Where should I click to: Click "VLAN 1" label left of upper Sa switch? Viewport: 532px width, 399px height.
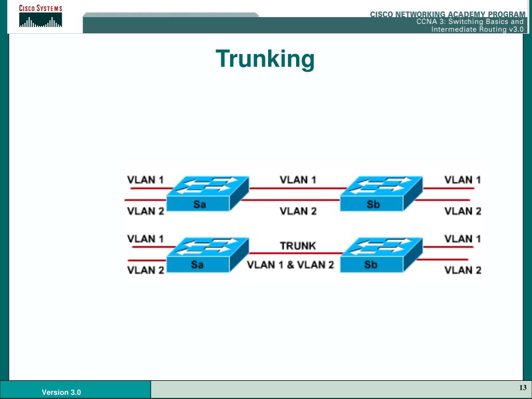[x=145, y=179]
